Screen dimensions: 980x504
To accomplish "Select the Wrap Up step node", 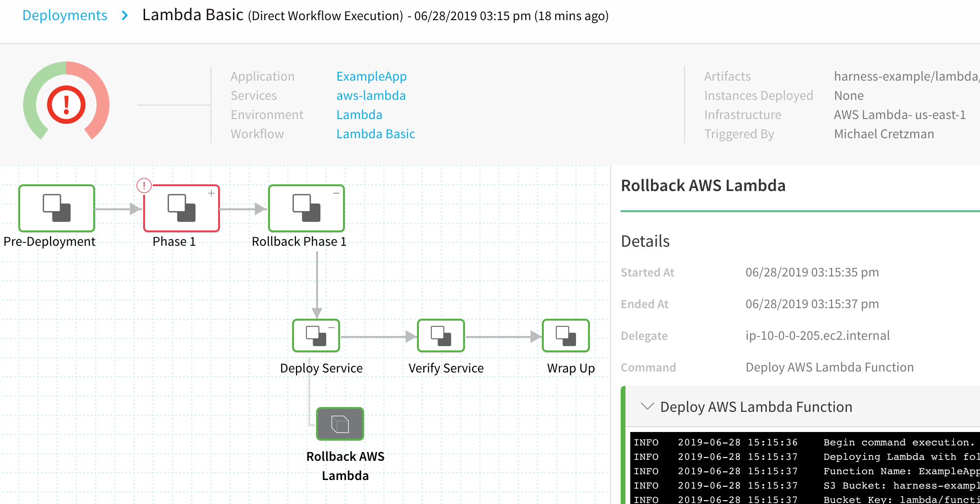I will [x=566, y=336].
